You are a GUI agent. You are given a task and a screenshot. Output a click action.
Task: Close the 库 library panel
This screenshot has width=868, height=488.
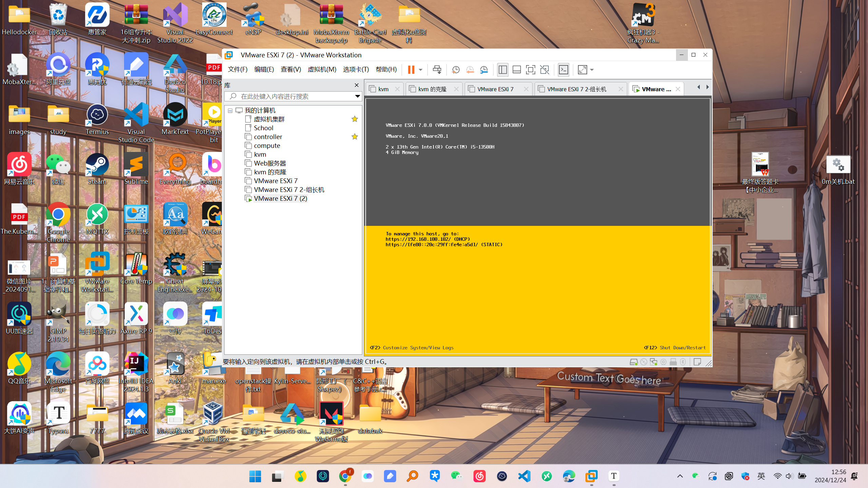356,85
